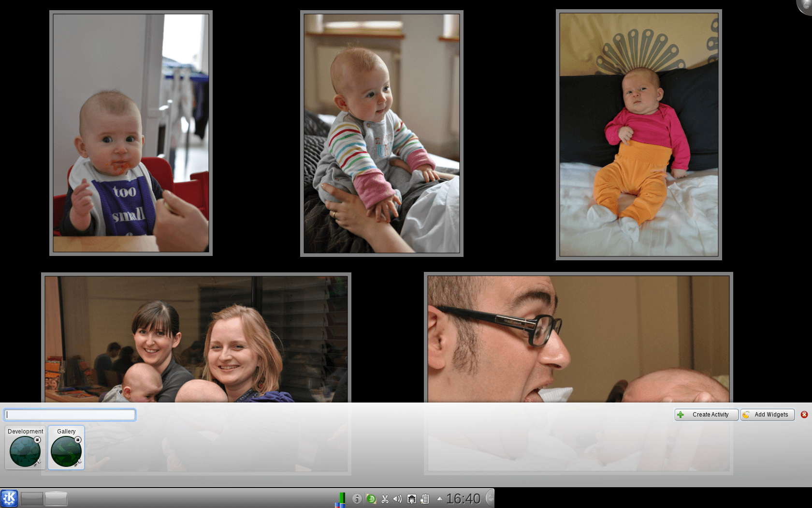
Task: Switch to the Development activity
Action: click(x=24, y=452)
